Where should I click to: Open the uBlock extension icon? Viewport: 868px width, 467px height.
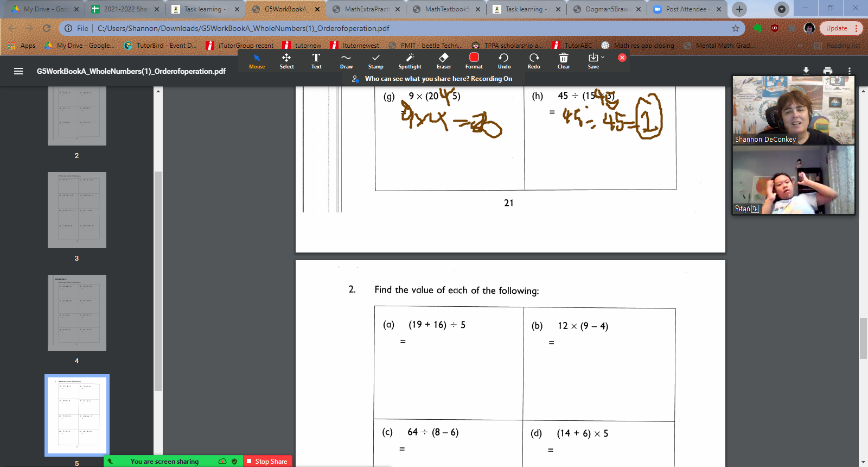(x=775, y=28)
